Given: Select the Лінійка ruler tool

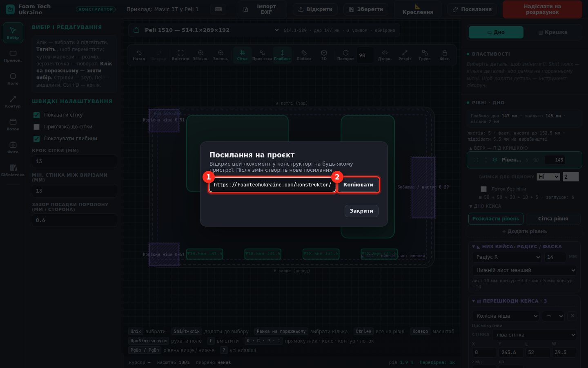Looking at the screenshot, I should 304,55.
